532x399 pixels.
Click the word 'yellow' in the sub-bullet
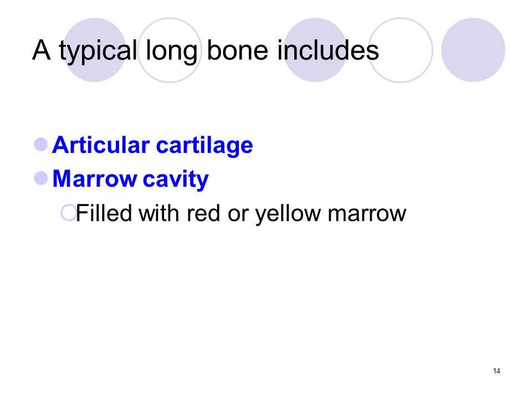click(x=288, y=213)
